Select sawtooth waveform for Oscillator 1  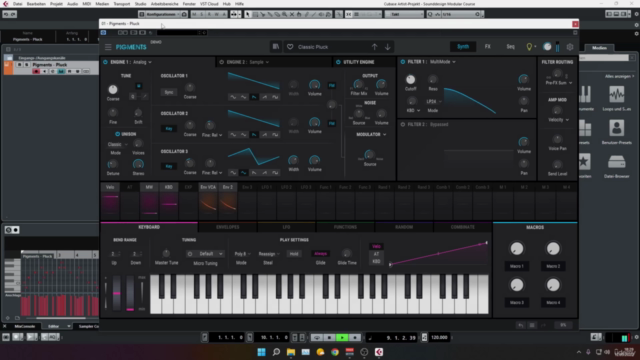coord(254,97)
